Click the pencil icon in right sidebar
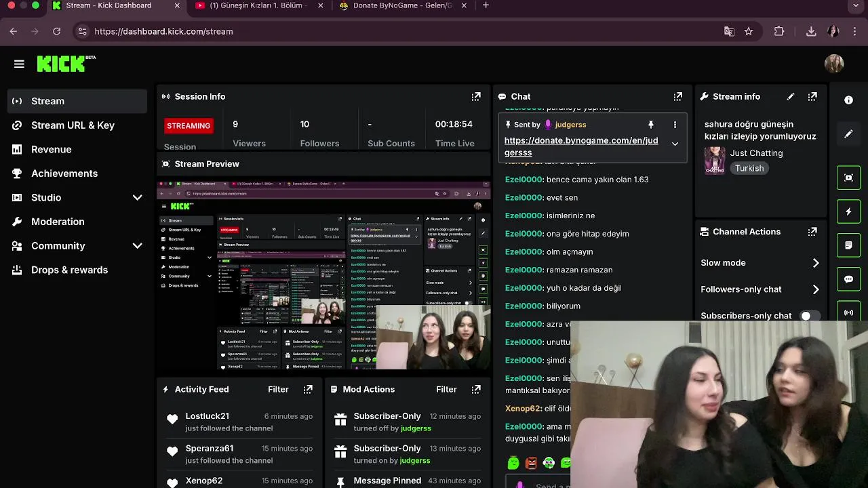 click(848, 134)
